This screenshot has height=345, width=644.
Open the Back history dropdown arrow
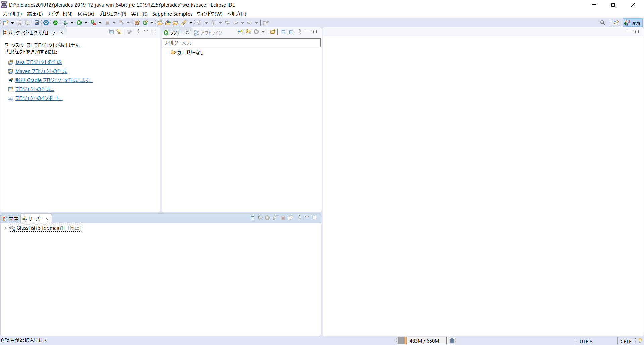[242, 23]
